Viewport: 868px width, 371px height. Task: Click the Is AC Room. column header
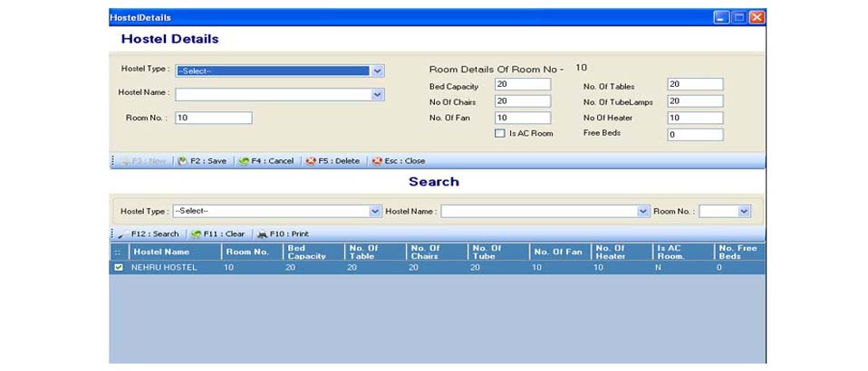(x=684, y=252)
